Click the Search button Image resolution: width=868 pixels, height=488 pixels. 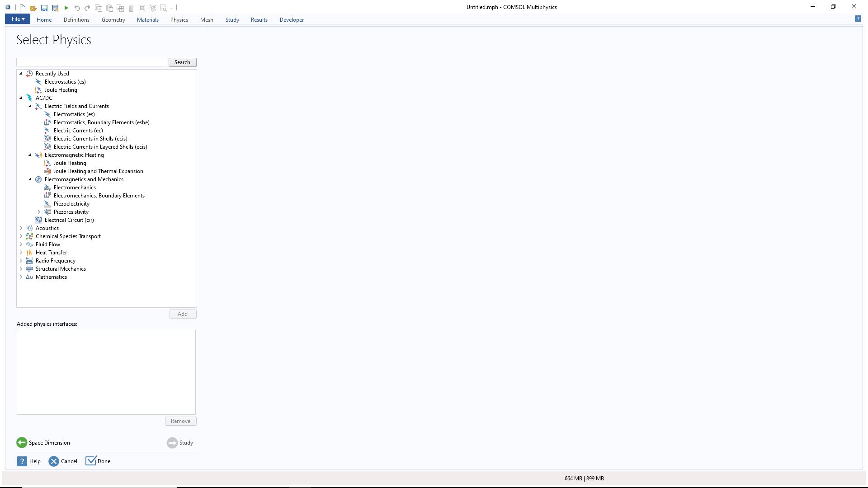[x=182, y=62]
